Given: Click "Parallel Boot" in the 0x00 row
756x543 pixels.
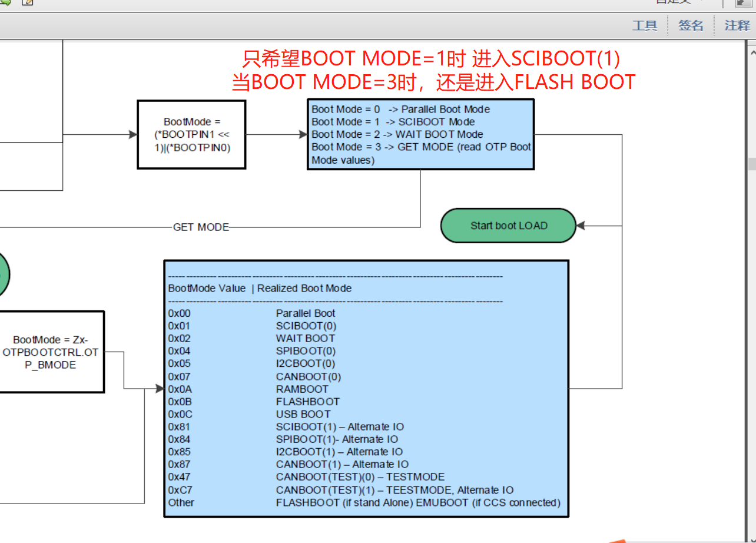Looking at the screenshot, I should pyautogui.click(x=306, y=313).
